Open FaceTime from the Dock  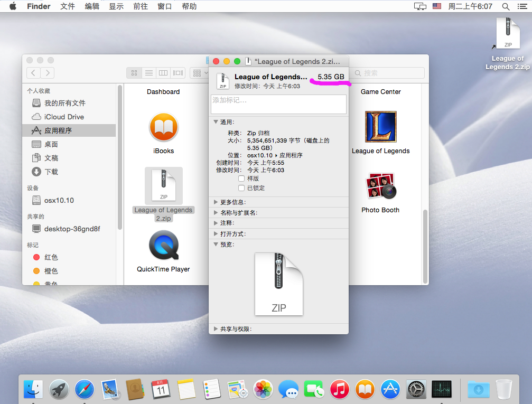click(314, 389)
